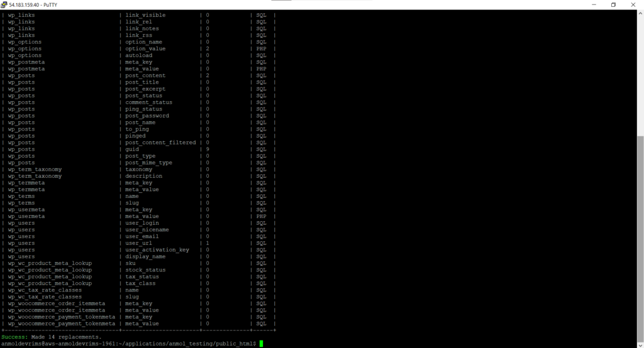Click the 'post_type' cell

pyautogui.click(x=140, y=156)
